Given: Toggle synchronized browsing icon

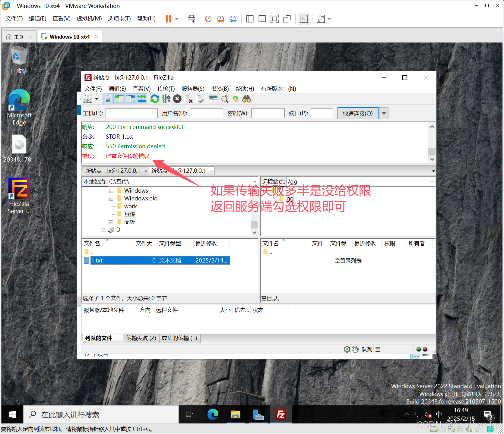Looking at the screenshot, I should (x=235, y=99).
